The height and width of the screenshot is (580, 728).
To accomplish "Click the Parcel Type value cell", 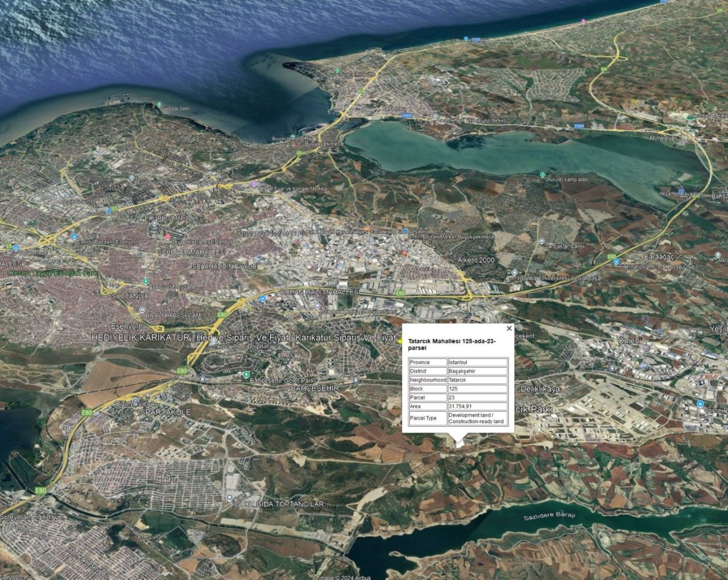I will pyautogui.click(x=477, y=419).
